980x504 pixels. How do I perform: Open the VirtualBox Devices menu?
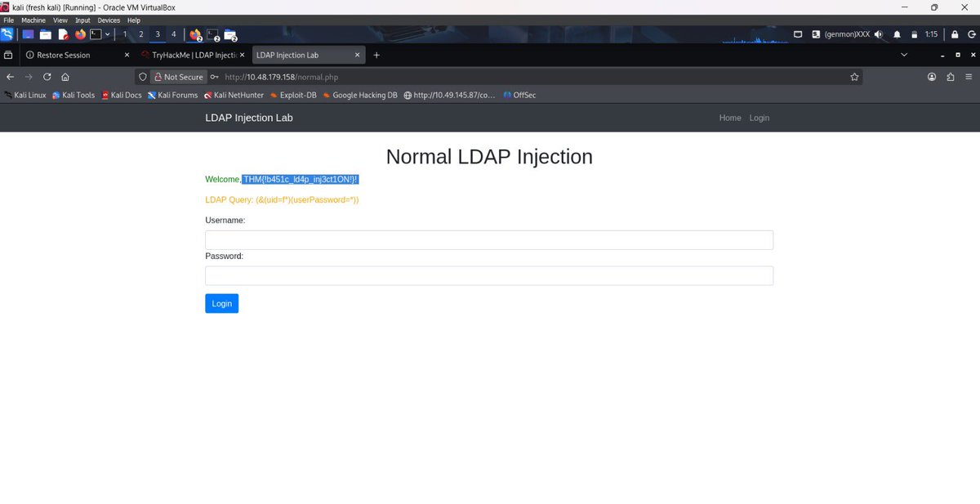pos(108,20)
